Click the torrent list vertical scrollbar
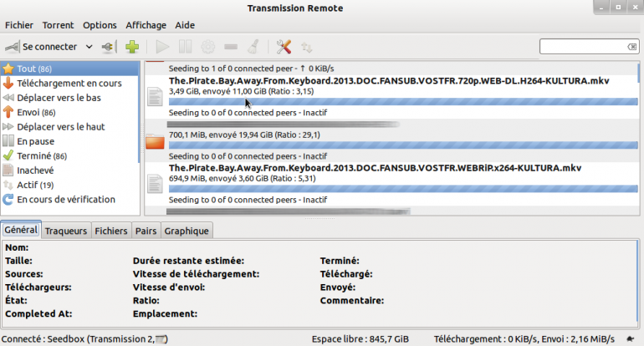 point(637,134)
